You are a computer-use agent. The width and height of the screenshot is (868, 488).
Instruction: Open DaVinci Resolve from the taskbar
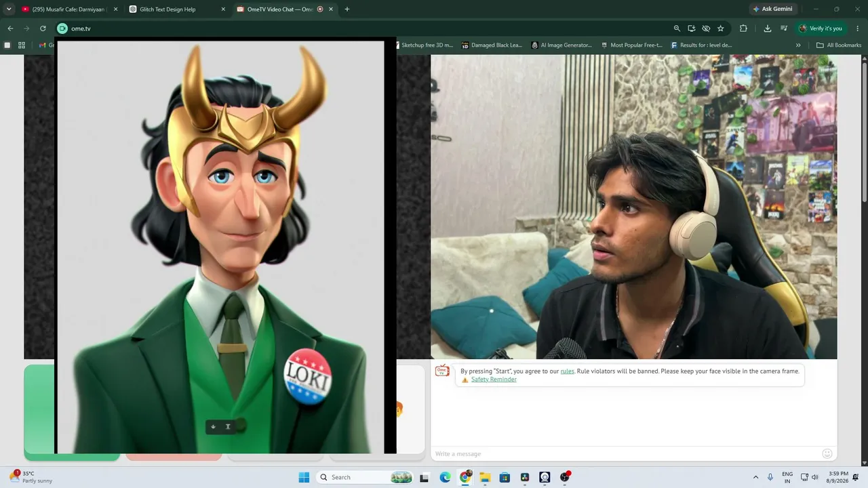[525, 477]
